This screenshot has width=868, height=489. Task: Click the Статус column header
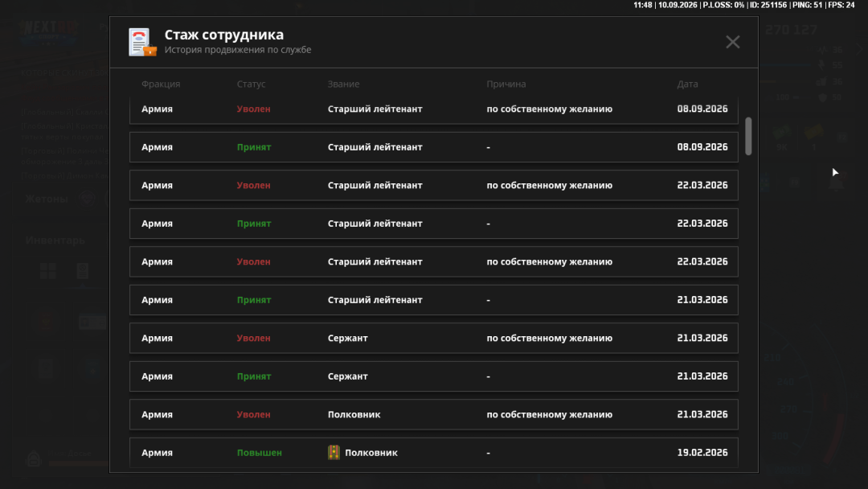pyautogui.click(x=252, y=84)
